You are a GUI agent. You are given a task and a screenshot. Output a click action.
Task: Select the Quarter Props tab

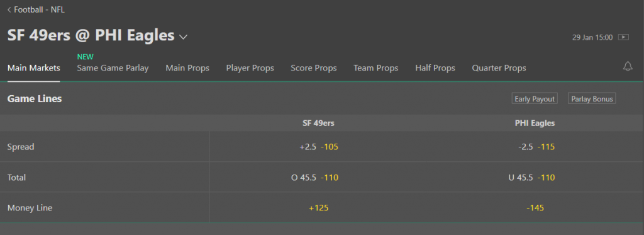[499, 68]
